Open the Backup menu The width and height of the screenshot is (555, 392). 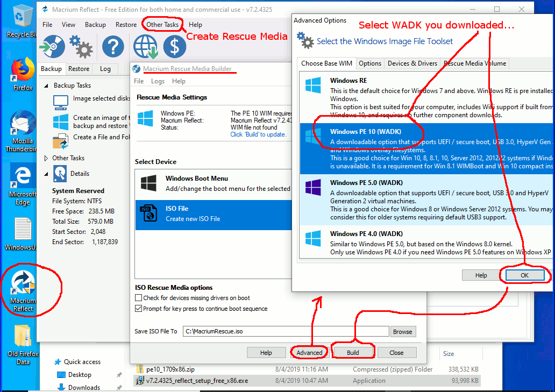(95, 24)
